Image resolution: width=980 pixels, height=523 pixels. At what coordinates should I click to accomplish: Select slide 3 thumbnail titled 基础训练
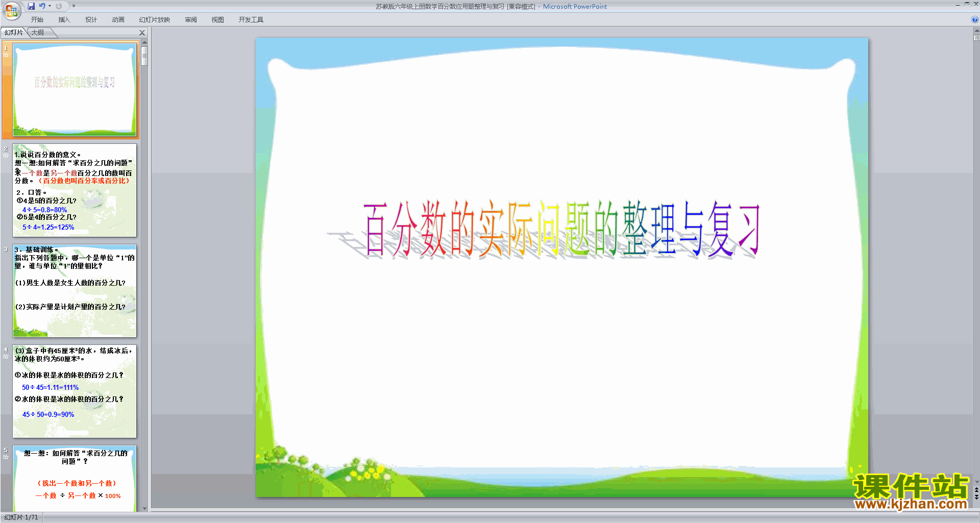(x=75, y=291)
